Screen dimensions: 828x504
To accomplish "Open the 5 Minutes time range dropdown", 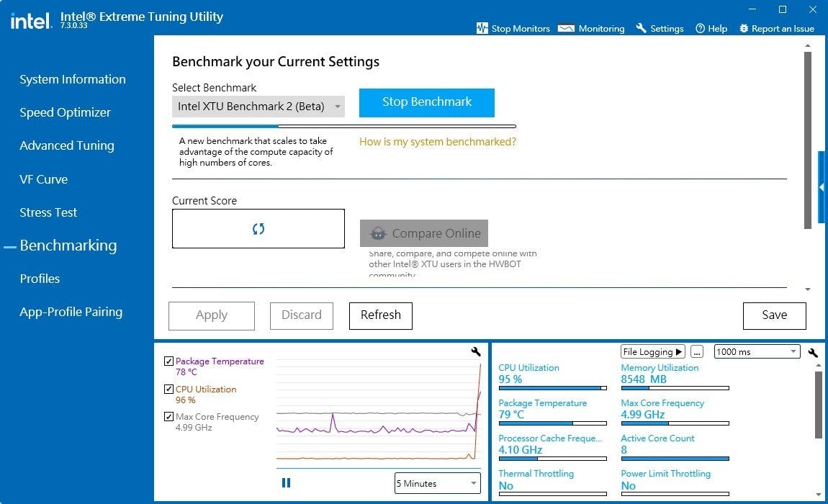I will pos(437,483).
